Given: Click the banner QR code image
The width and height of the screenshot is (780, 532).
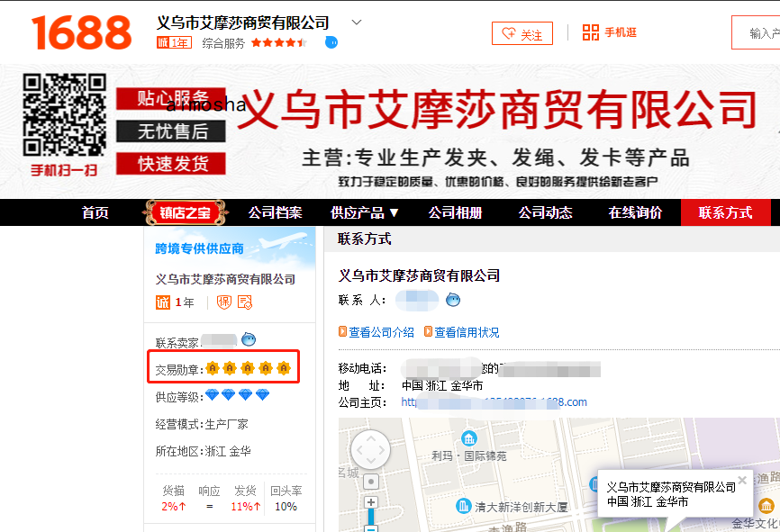Looking at the screenshot, I should [64, 115].
